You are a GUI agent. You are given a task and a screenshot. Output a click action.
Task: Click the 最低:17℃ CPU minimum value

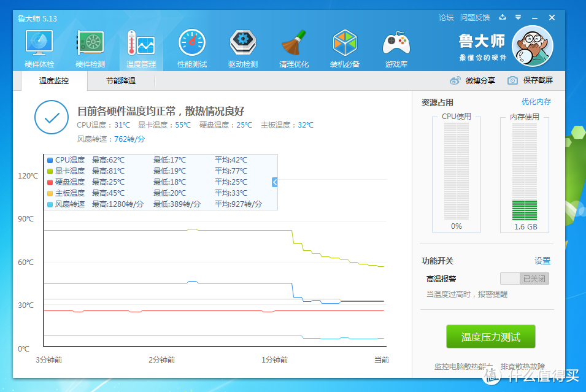170,160
